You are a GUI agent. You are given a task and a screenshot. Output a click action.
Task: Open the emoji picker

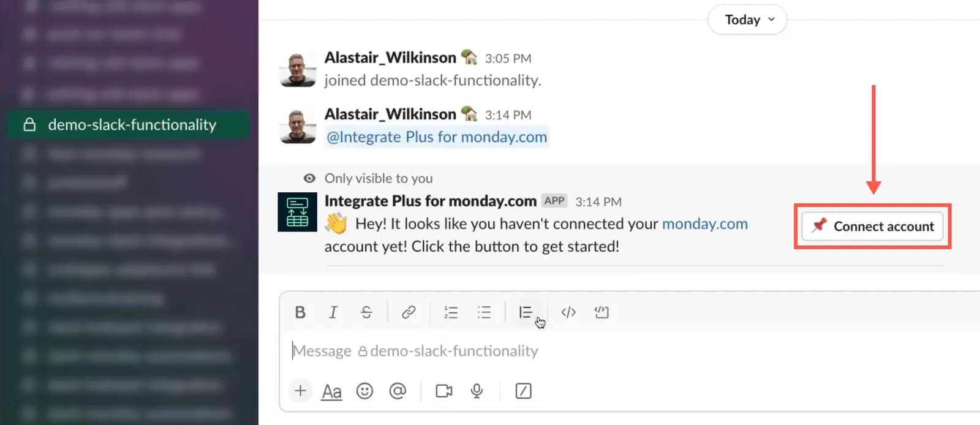[364, 391]
